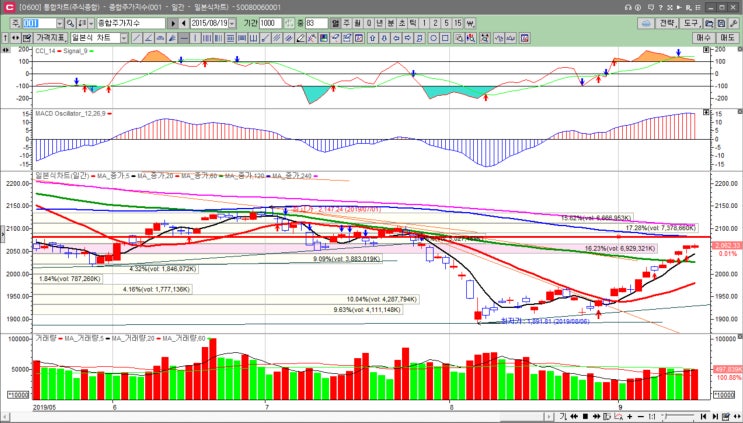This screenshot has height=423, width=743.
Task: Select the 틱 (tick) period toggle
Action: click(x=413, y=23)
